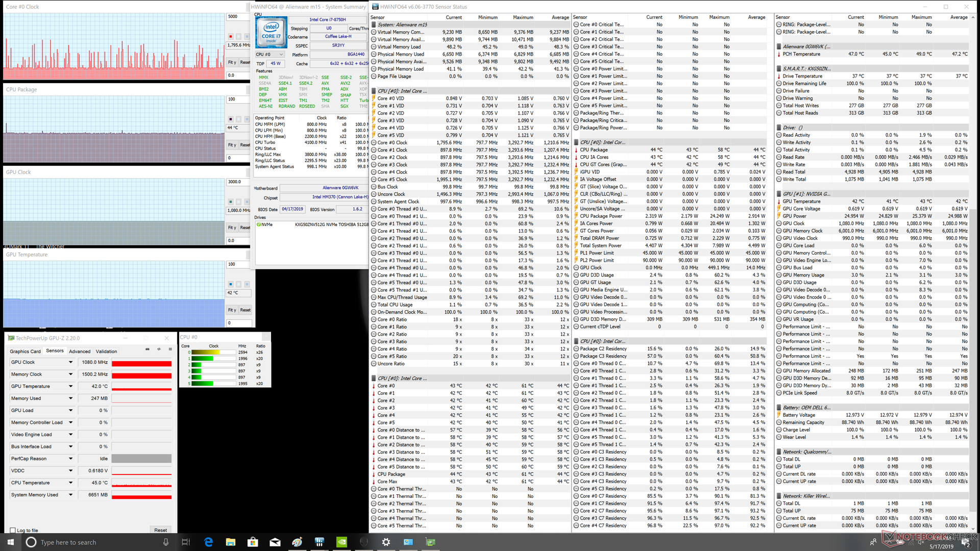Screen dimensions: 980x551
Task: Click red color swatch in Core #0 Clock graph
Action: pyautogui.click(x=231, y=37)
